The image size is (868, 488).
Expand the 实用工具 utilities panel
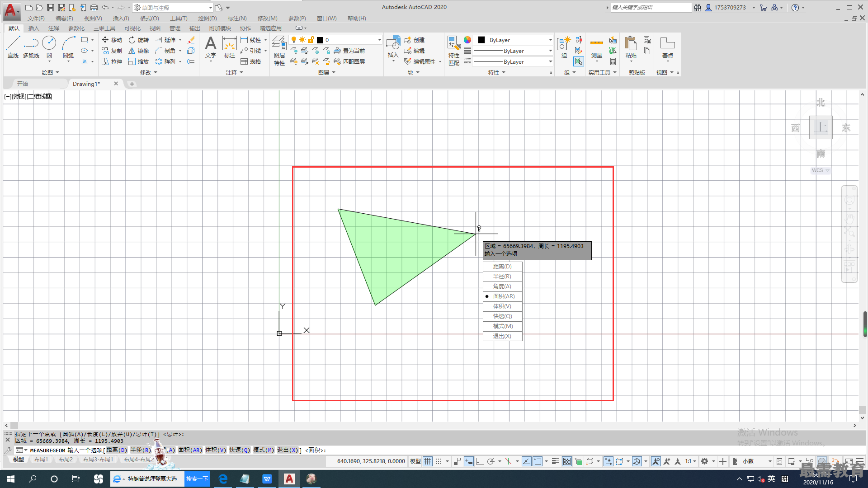[x=602, y=72]
